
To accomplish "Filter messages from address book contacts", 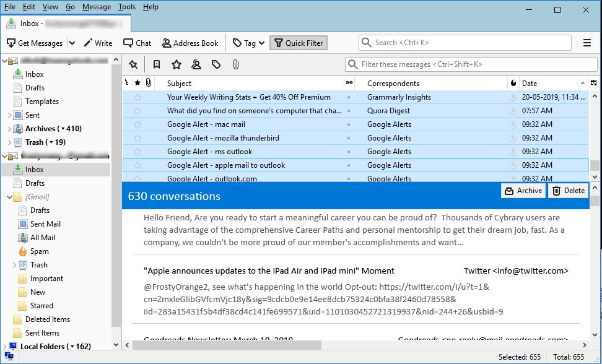I will point(196,64).
